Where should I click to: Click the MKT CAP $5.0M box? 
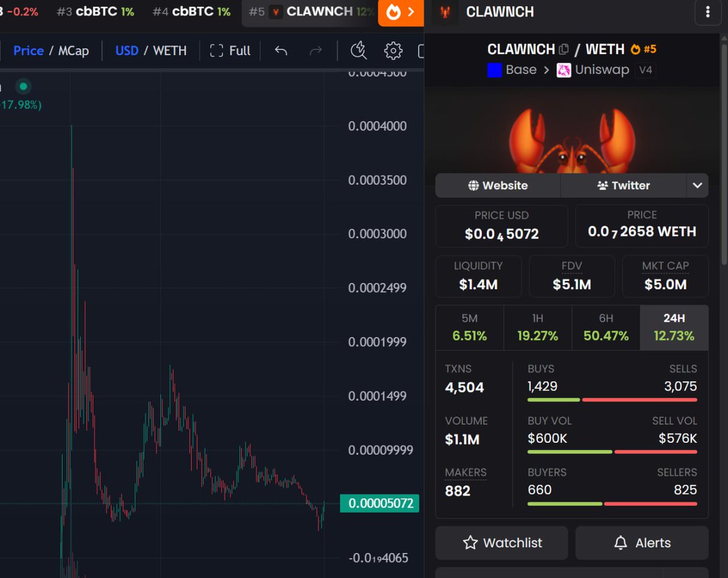point(666,276)
